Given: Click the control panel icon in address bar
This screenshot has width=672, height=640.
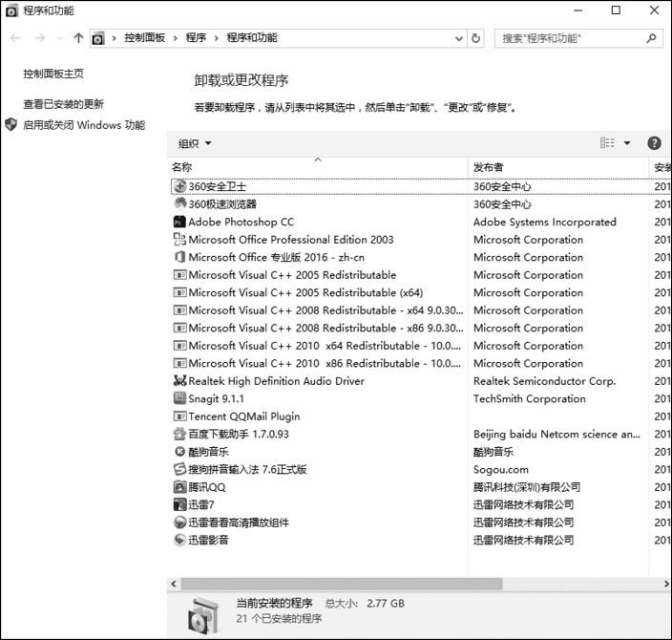Looking at the screenshot, I should pos(98,38).
